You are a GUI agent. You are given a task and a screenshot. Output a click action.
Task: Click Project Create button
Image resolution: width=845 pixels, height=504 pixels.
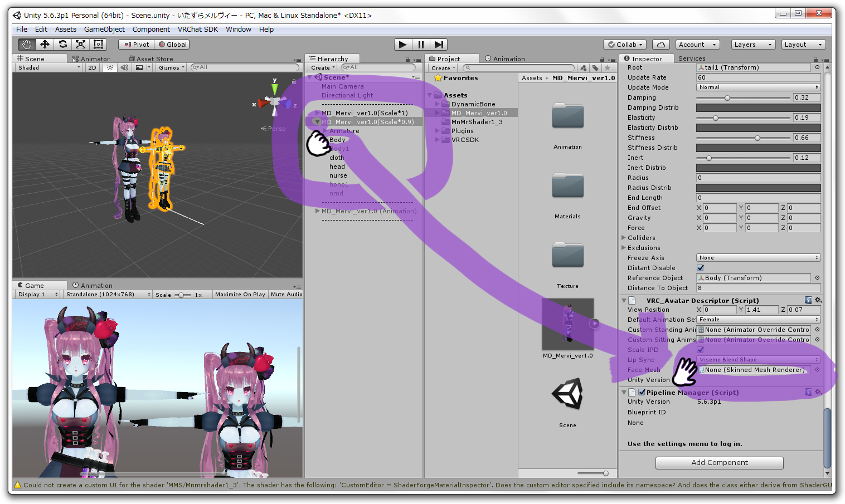click(x=443, y=68)
